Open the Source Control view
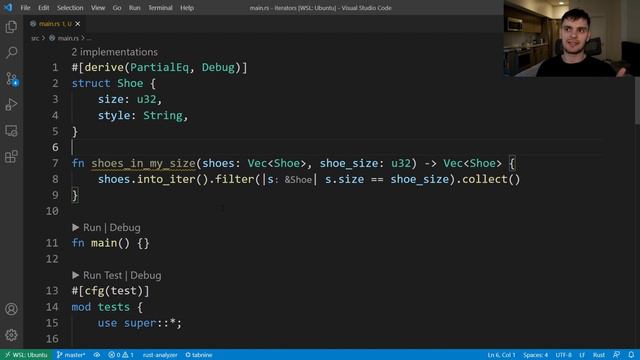 tap(11, 79)
